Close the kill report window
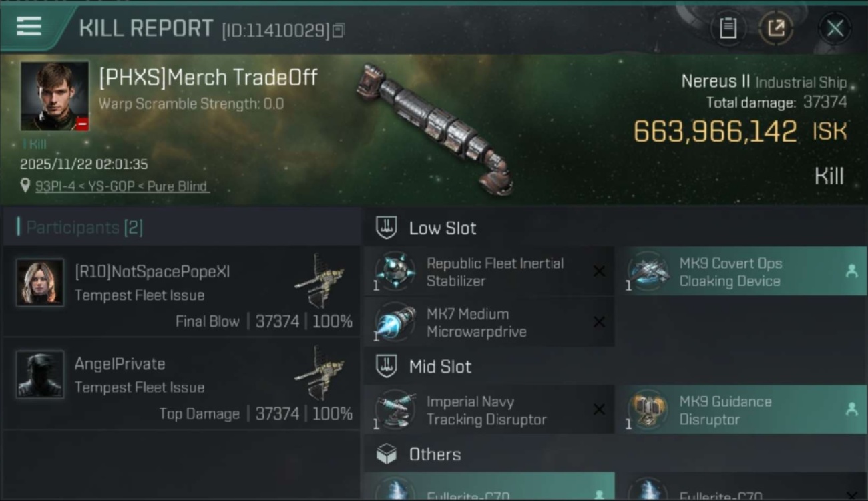The height and width of the screenshot is (501, 868). point(835,28)
